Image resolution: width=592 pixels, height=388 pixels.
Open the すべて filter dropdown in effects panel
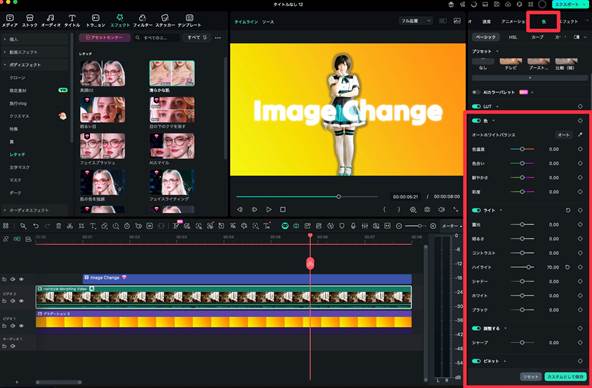[x=197, y=37]
